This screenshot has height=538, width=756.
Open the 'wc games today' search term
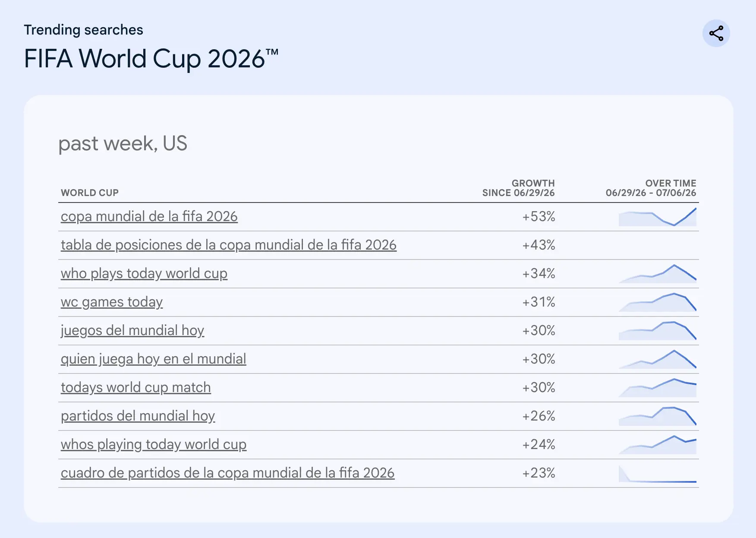(112, 302)
